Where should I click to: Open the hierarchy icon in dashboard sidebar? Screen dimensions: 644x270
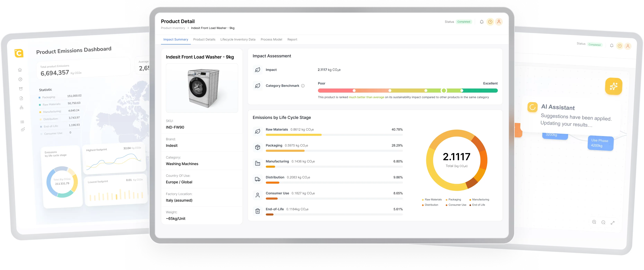[x=21, y=108]
